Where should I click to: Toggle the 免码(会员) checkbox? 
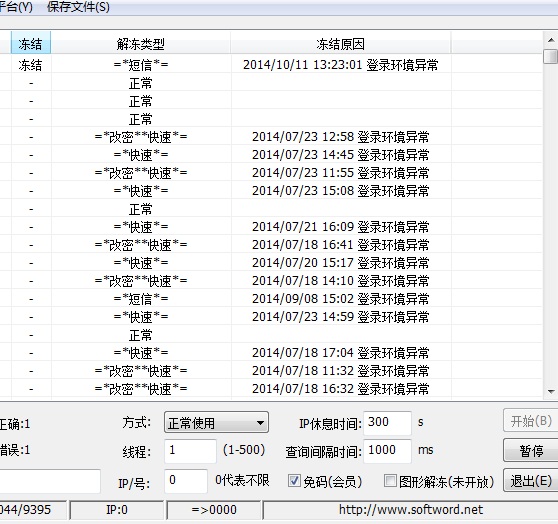(294, 481)
